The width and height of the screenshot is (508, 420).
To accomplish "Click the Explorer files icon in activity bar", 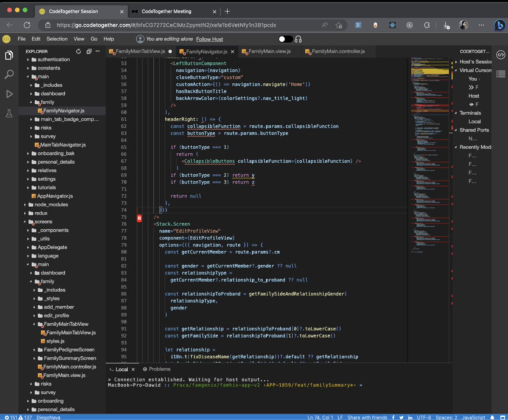I will (9, 55).
